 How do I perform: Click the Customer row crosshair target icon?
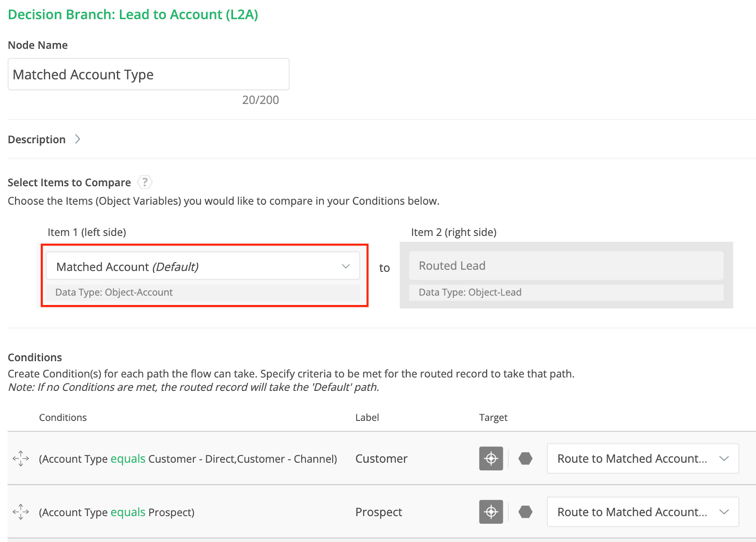pos(491,458)
